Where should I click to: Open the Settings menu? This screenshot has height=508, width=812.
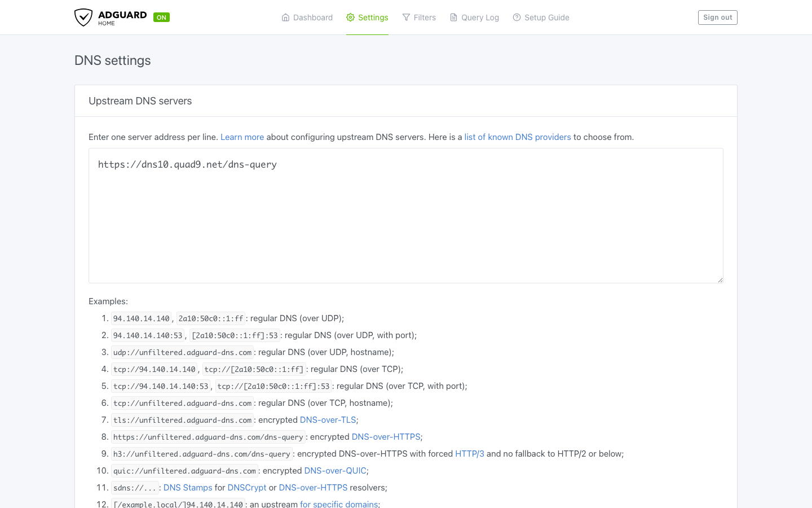click(x=367, y=17)
